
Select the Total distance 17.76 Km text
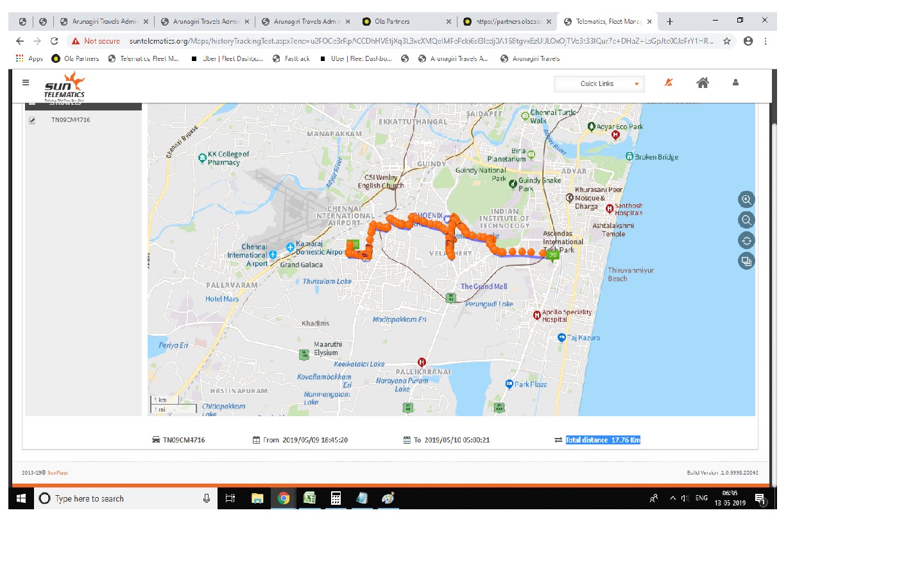click(x=603, y=440)
